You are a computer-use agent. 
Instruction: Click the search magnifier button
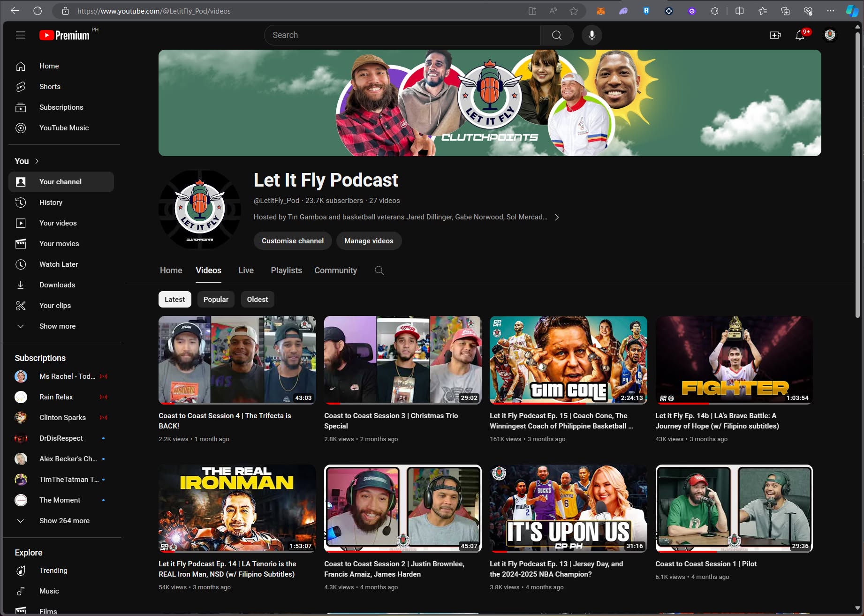(557, 35)
